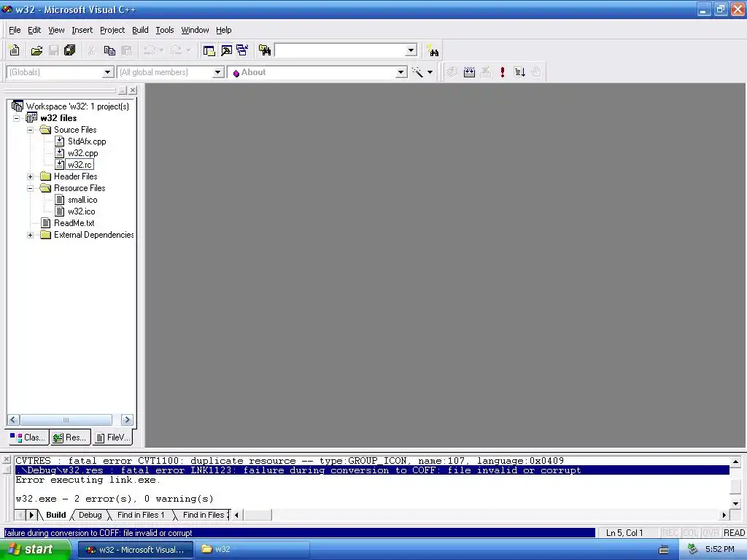Click the w32 folder taskbar button
The image size is (747, 560).
click(253, 550)
